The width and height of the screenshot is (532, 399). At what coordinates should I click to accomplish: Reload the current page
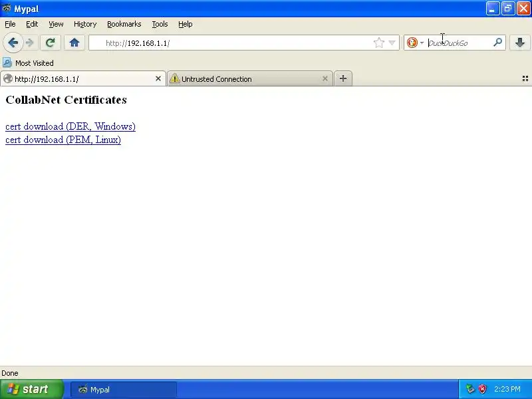pyautogui.click(x=51, y=43)
